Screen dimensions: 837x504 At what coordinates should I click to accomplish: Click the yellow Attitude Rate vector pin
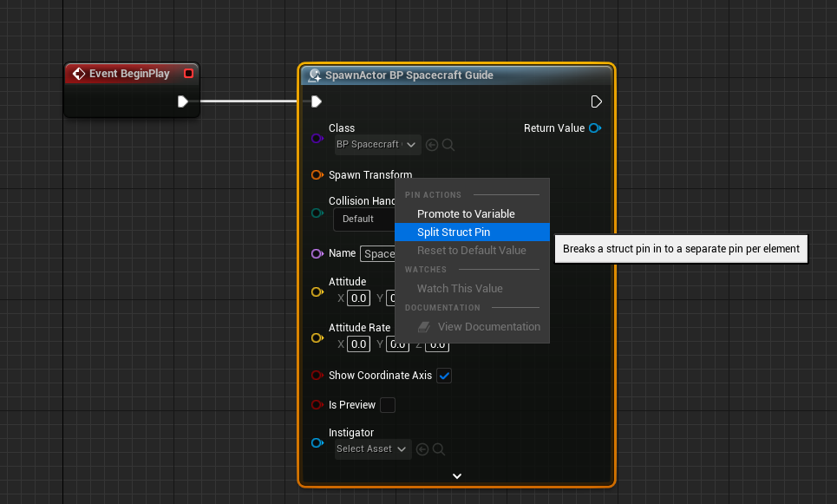pos(317,337)
